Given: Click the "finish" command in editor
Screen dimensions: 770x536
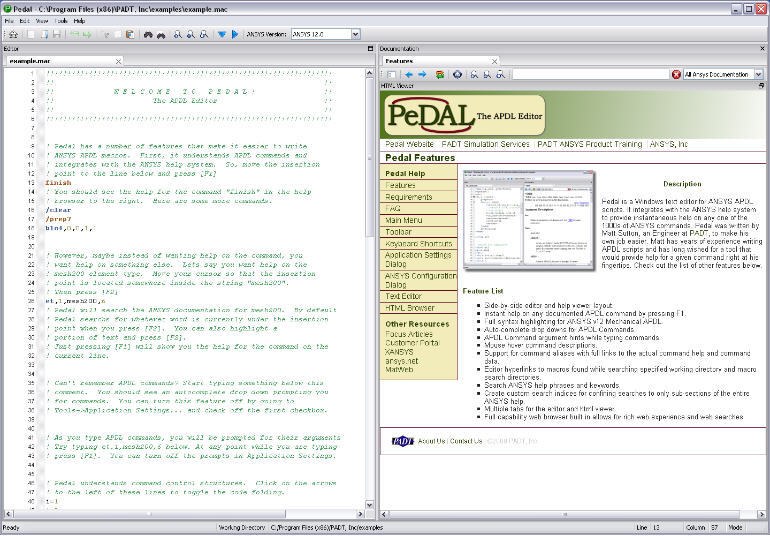Looking at the screenshot, I should point(58,183).
